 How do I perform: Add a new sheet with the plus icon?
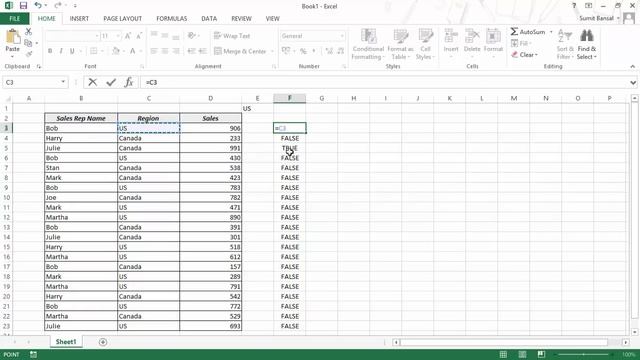click(103, 342)
